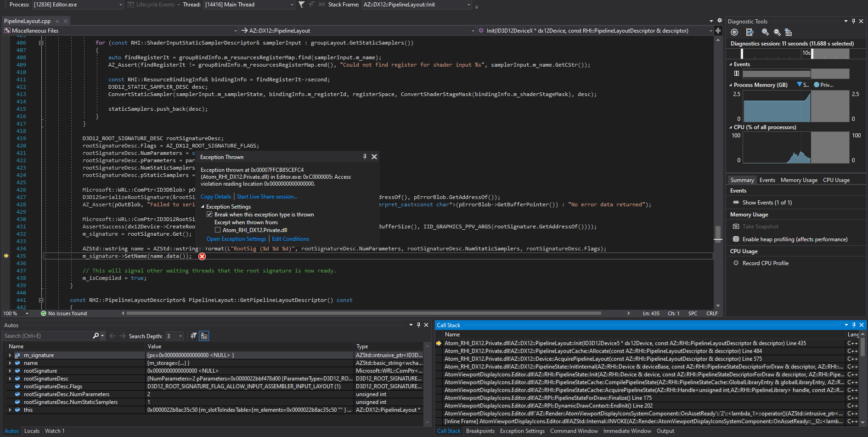
Task: Tick the Atom_RHI_DX12.Private.dll checkbox
Action: point(218,230)
